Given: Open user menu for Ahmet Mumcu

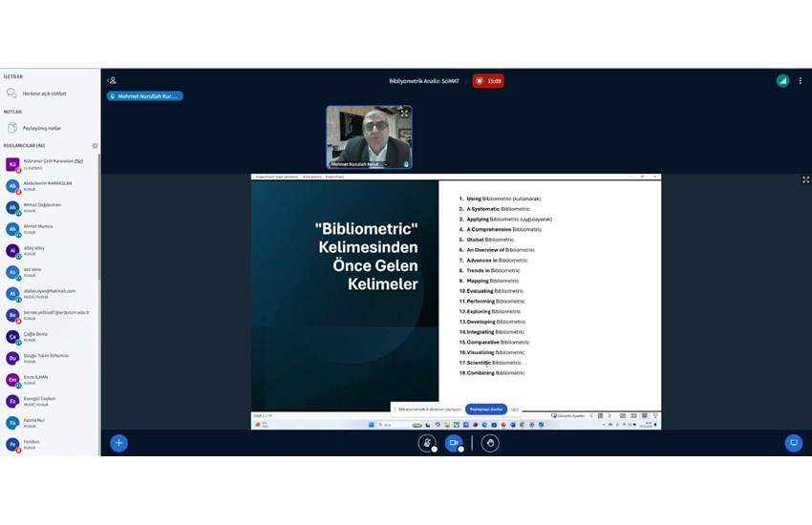Looking at the screenshot, I should (x=38, y=228).
